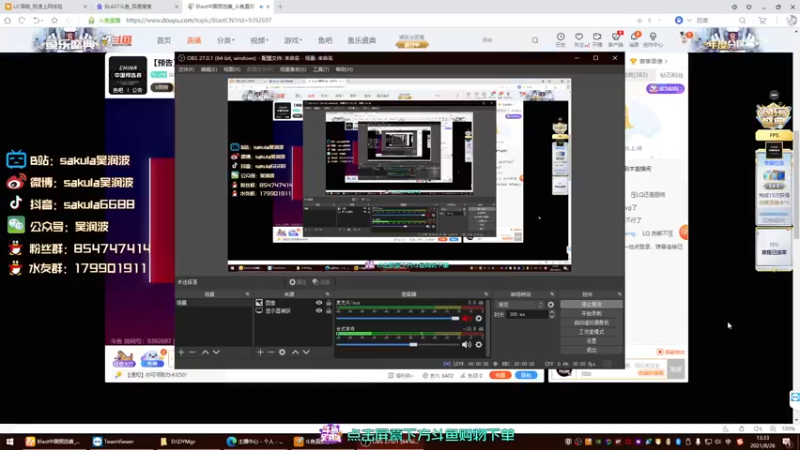The image size is (800, 450).
Task: Move the source up in the Sources panel
Action: click(295, 352)
